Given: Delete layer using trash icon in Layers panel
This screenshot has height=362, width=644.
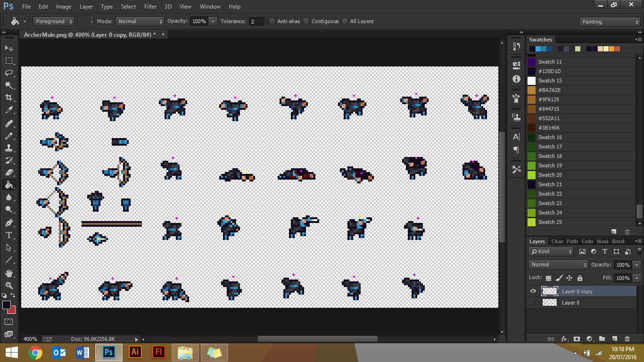Looking at the screenshot, I should [627, 339].
